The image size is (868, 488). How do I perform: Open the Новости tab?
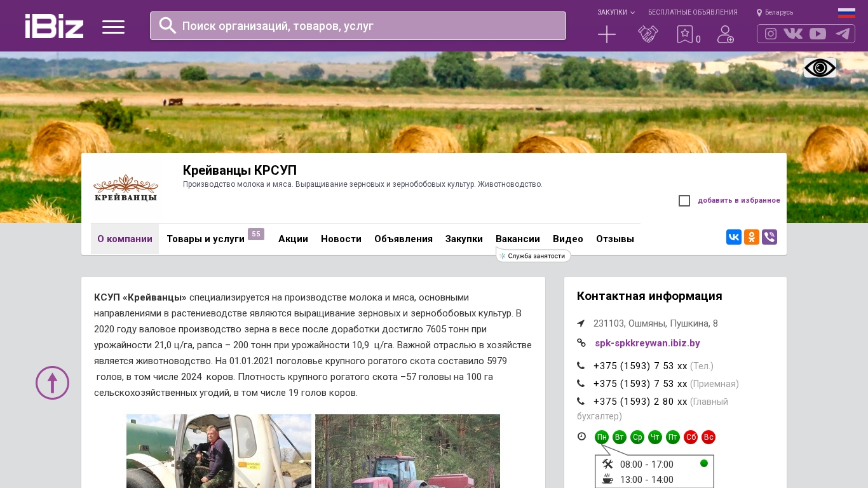[341, 239]
